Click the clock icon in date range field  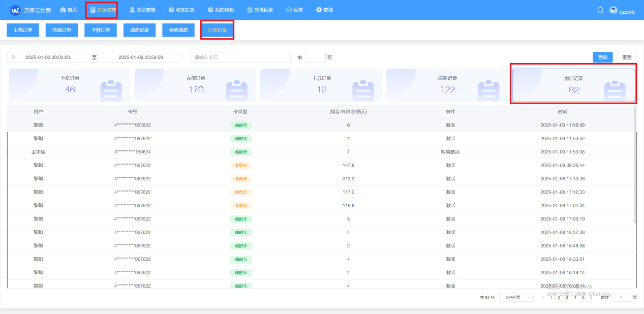coord(13,57)
